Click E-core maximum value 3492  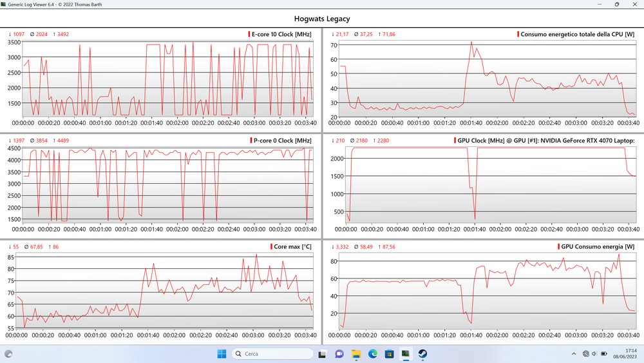click(x=63, y=34)
